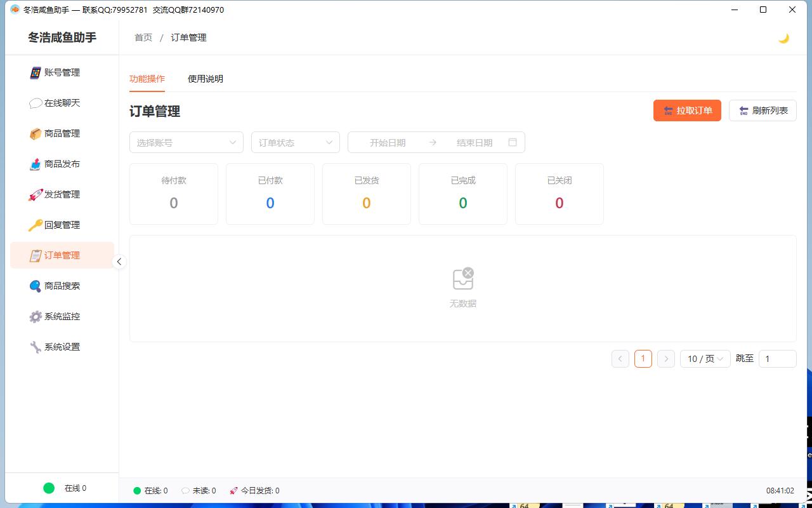
Task: Click the previous page arrow
Action: coord(620,359)
